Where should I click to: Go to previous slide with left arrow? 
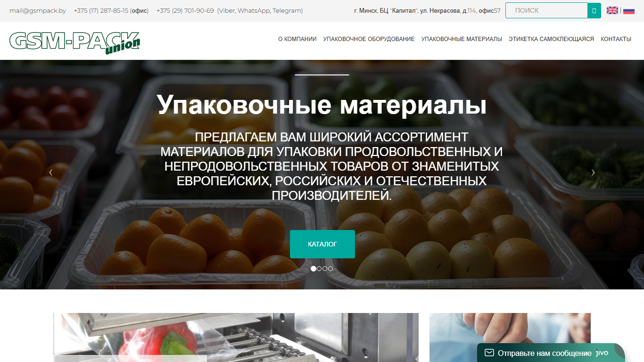(x=51, y=173)
